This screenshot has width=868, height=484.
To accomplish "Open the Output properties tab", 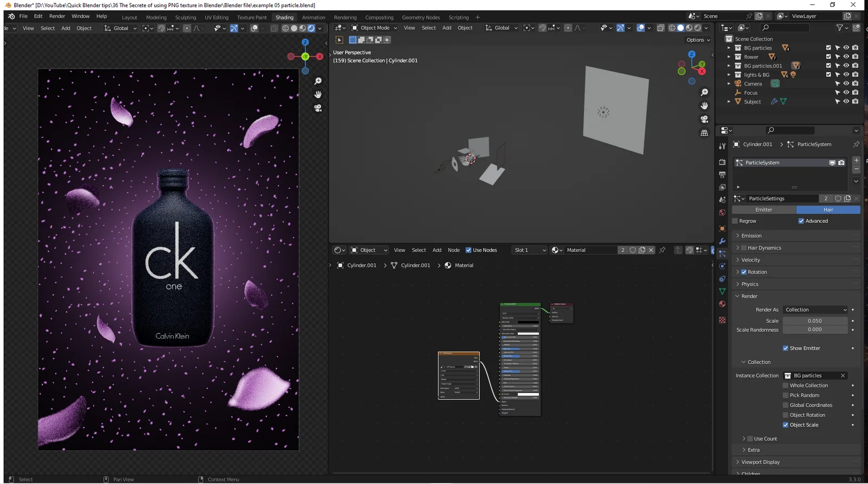I will (x=722, y=175).
